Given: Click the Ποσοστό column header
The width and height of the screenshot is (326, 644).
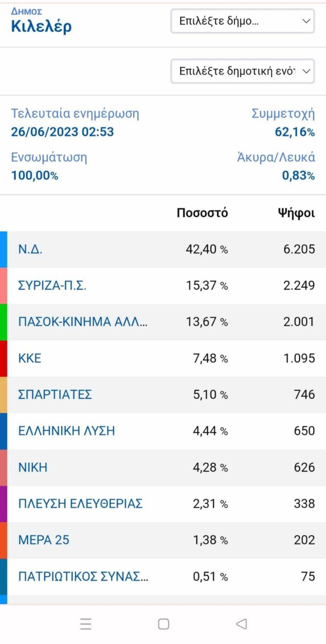Looking at the screenshot, I should pos(202,213).
